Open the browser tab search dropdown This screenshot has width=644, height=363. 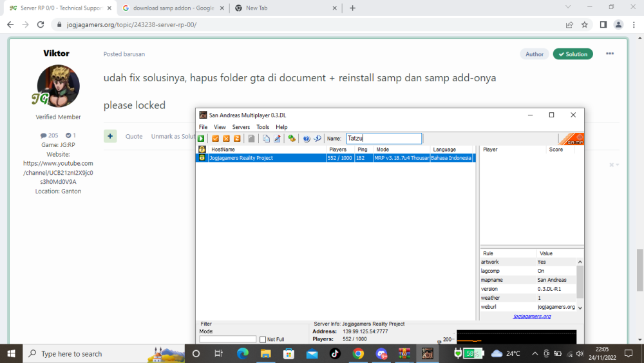(568, 7)
